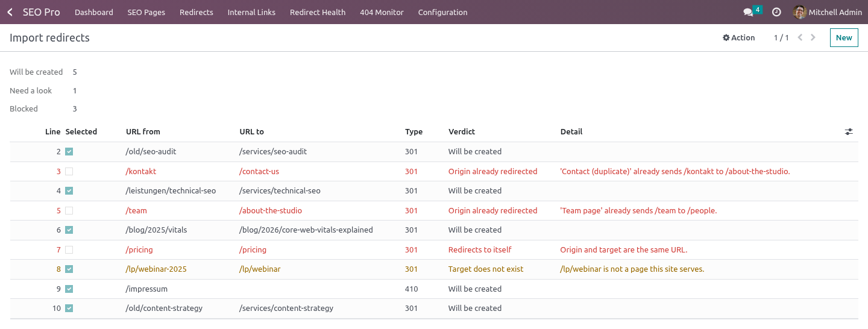The height and width of the screenshot is (329, 868).
Task: Toggle selection for /blog/2025/vitals row
Action: click(x=69, y=230)
